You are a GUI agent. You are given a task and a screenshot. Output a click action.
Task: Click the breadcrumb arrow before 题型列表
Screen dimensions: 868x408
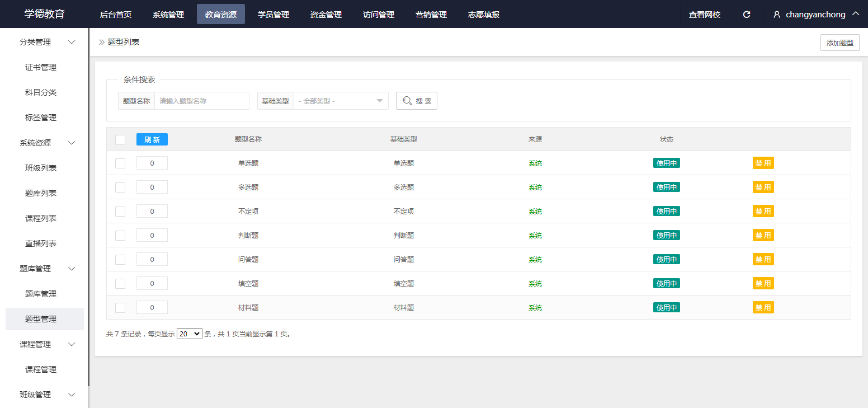click(x=102, y=42)
